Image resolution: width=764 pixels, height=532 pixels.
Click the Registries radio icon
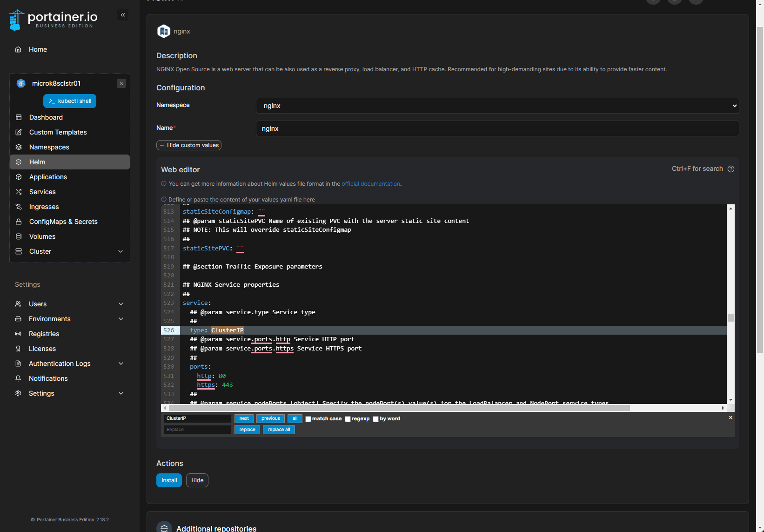point(18,334)
